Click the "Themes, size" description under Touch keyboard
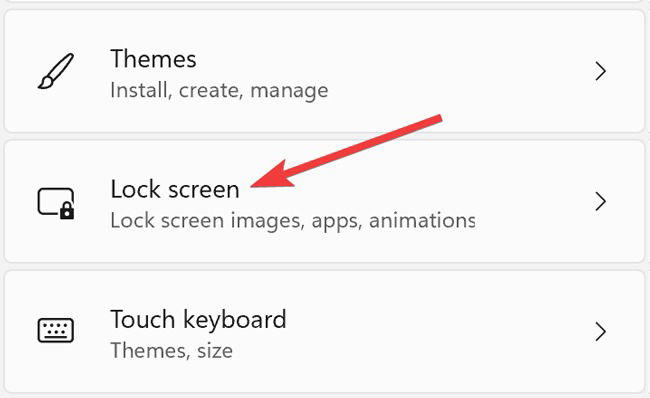 (x=172, y=351)
